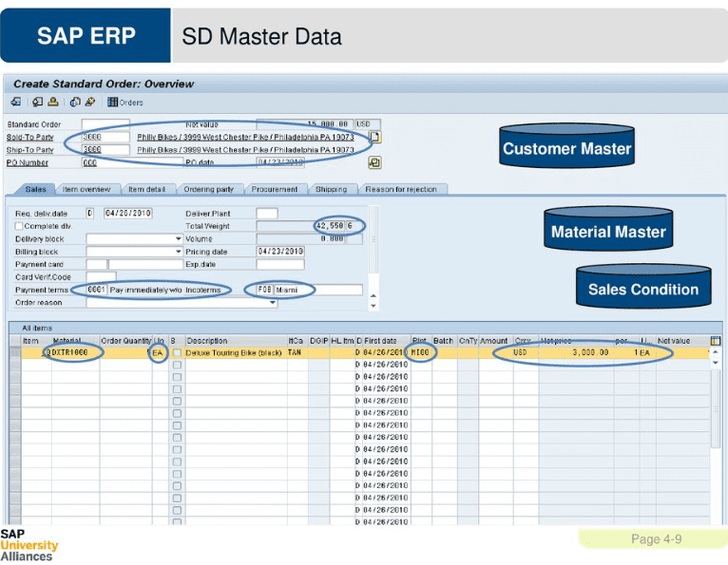
Task: Click the PO Number label link
Action: click(28, 162)
